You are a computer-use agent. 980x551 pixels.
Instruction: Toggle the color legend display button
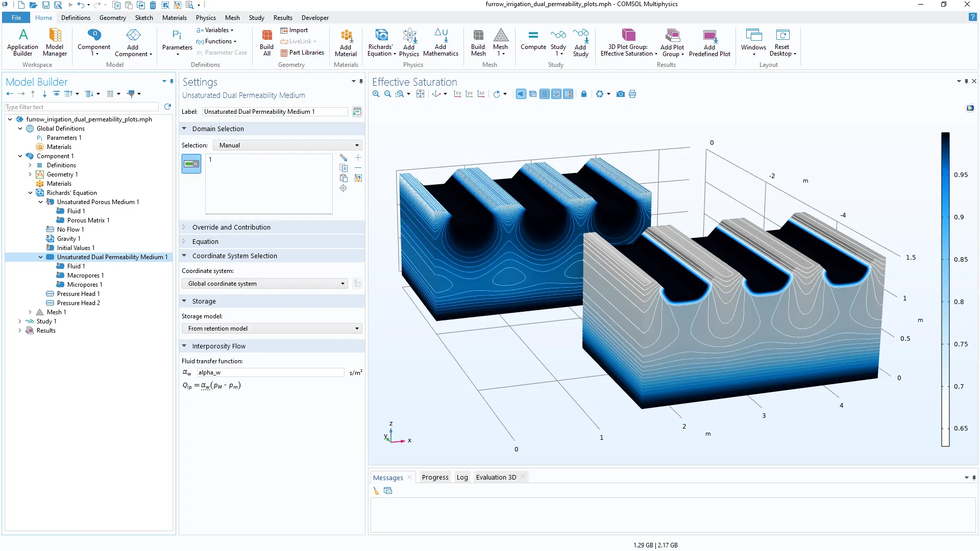pyautogui.click(x=568, y=94)
